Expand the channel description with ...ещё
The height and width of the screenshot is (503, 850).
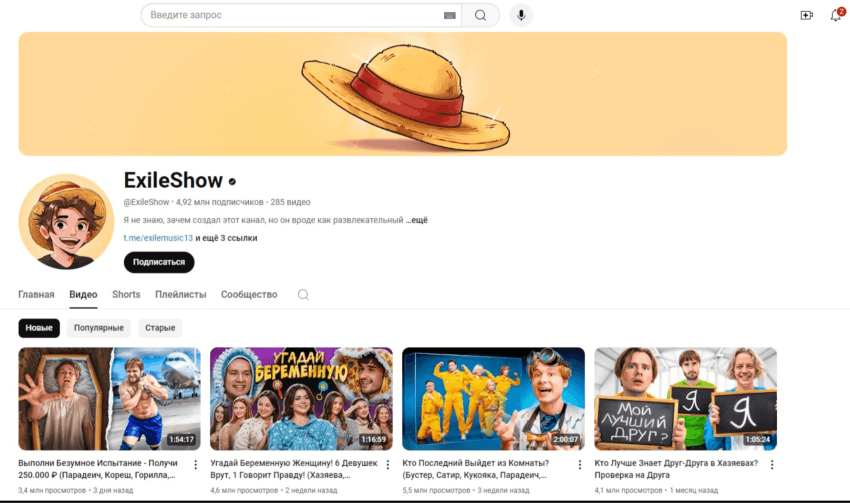(x=416, y=220)
